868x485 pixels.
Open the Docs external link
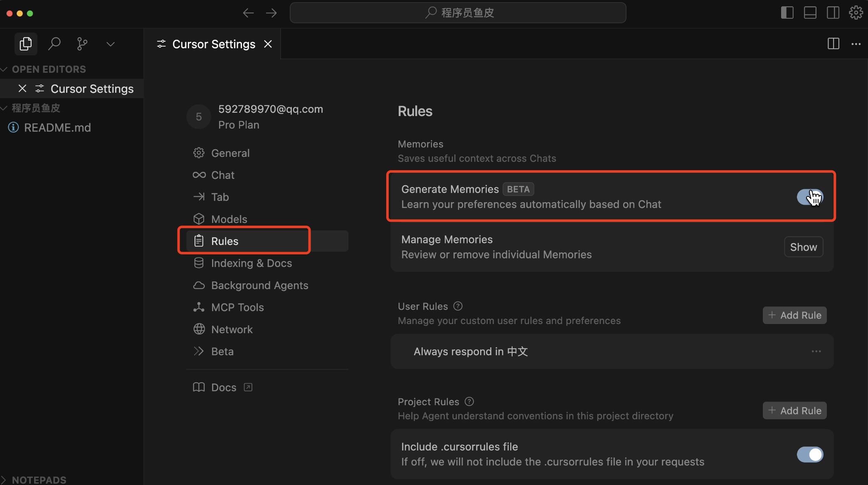coord(224,387)
